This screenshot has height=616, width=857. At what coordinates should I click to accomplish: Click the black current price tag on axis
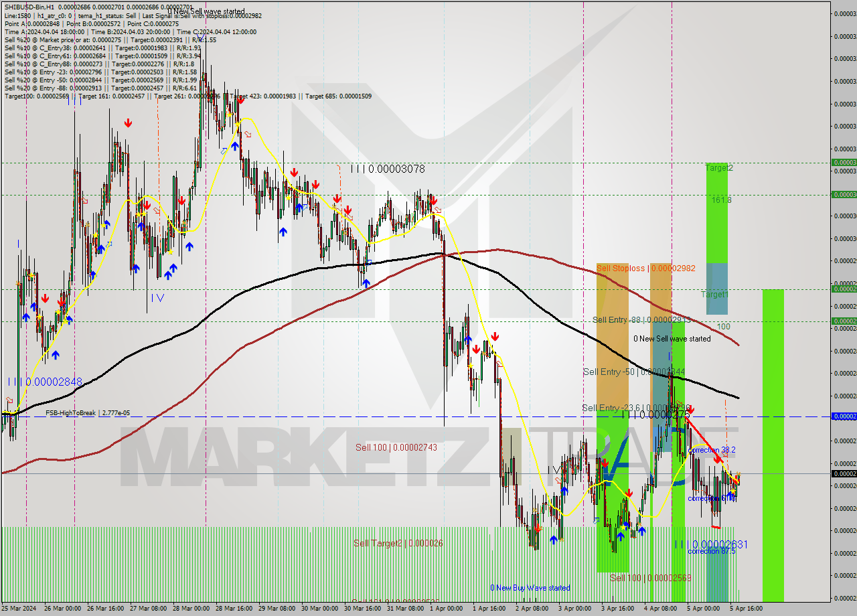click(x=844, y=474)
